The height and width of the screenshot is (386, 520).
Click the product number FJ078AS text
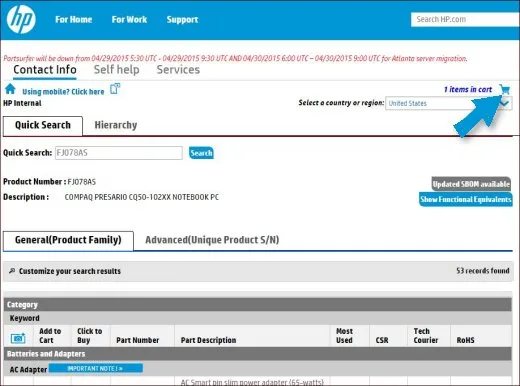(82, 182)
